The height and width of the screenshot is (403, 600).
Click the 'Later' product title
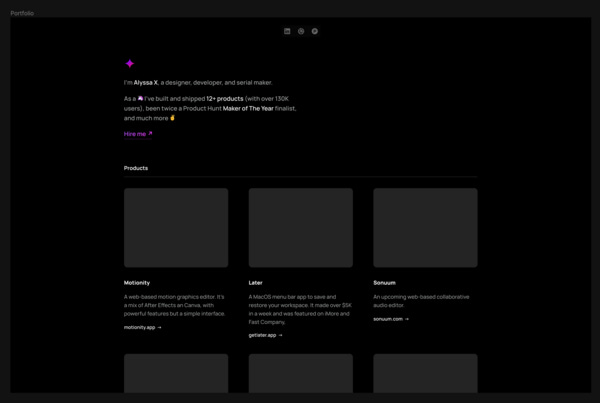pos(256,283)
